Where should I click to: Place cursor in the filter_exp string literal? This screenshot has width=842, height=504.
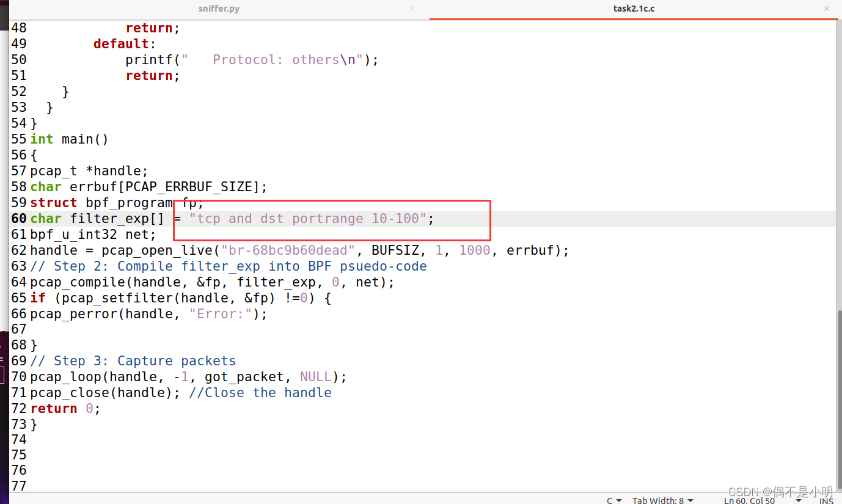pyautogui.click(x=306, y=218)
